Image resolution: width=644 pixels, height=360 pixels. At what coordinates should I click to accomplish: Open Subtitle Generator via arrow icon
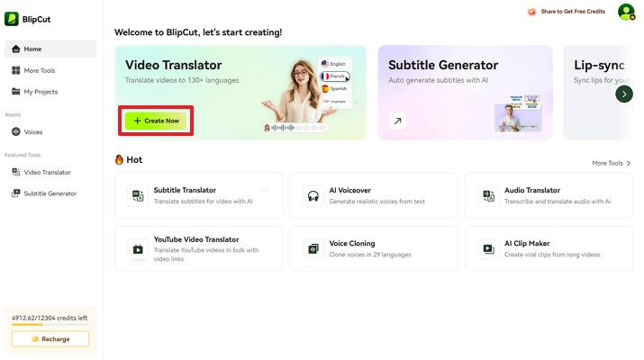pyautogui.click(x=397, y=121)
